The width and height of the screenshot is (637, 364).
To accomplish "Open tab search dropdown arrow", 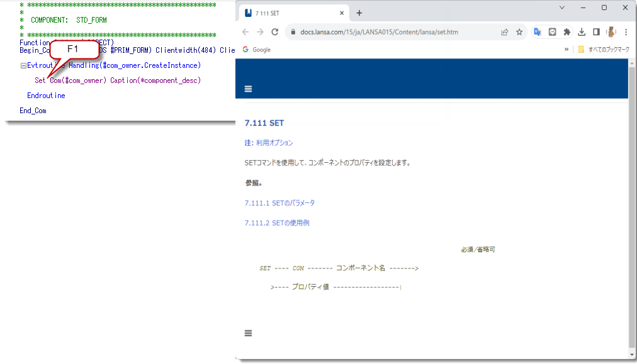I will tap(562, 8).
